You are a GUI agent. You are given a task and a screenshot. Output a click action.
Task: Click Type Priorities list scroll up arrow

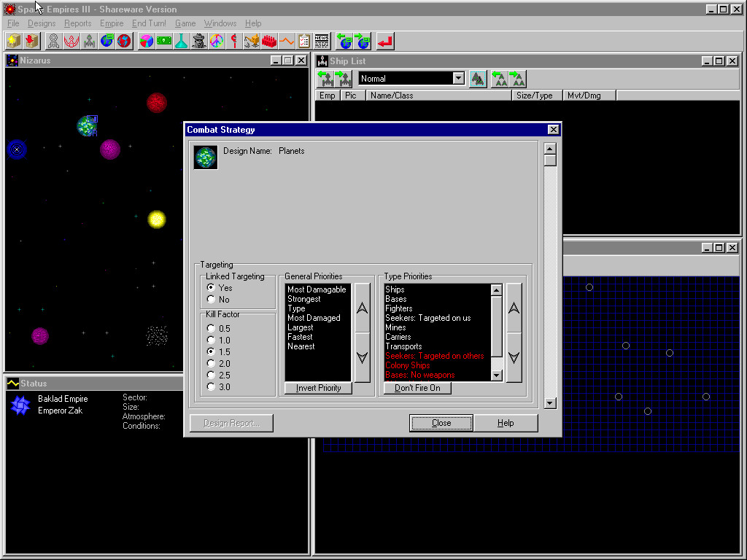click(x=496, y=289)
